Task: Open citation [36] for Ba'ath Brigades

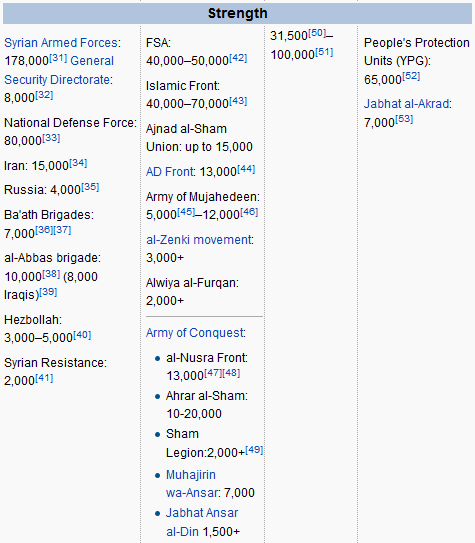Action: (x=44, y=230)
